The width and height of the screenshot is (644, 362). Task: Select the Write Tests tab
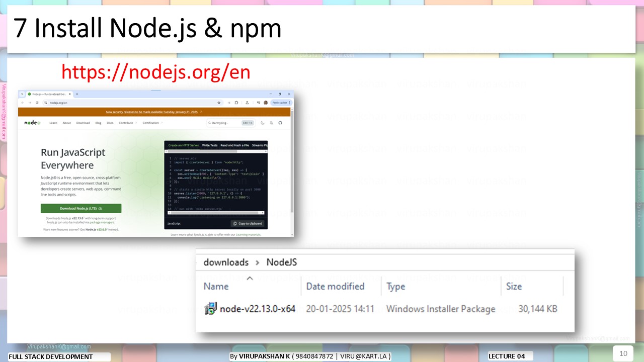point(210,145)
